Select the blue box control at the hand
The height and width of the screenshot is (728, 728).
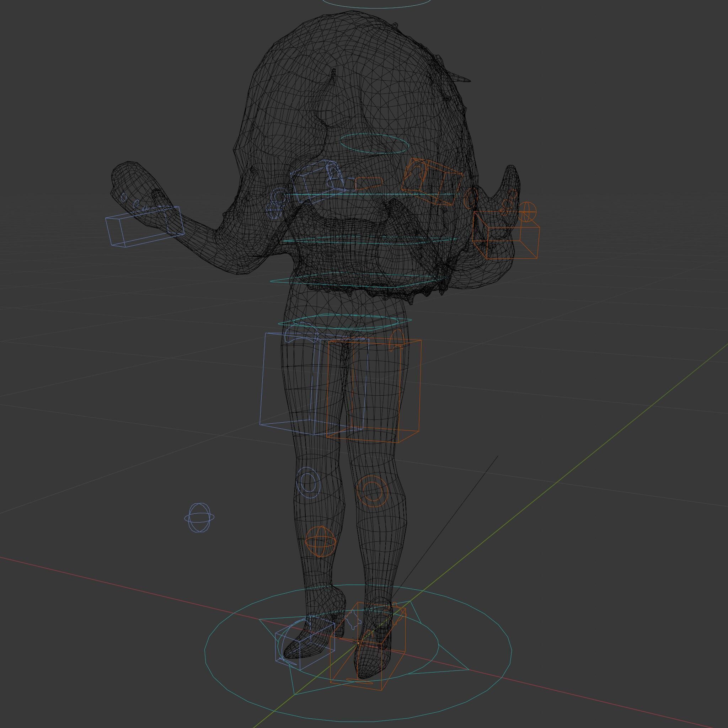(x=144, y=227)
